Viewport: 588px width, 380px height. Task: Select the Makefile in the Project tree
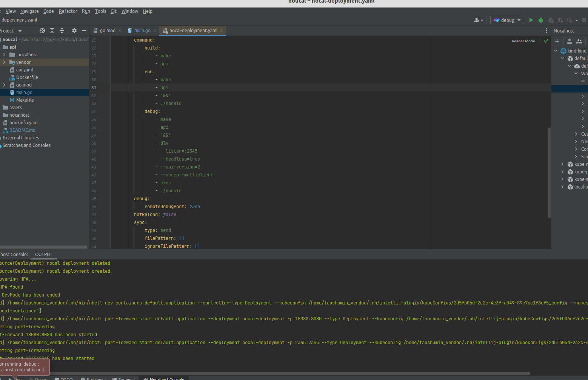[x=25, y=100]
